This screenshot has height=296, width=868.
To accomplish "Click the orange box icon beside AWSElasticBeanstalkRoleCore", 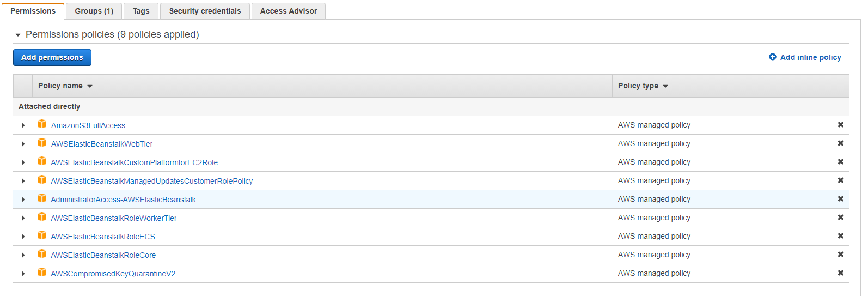I will point(42,254).
